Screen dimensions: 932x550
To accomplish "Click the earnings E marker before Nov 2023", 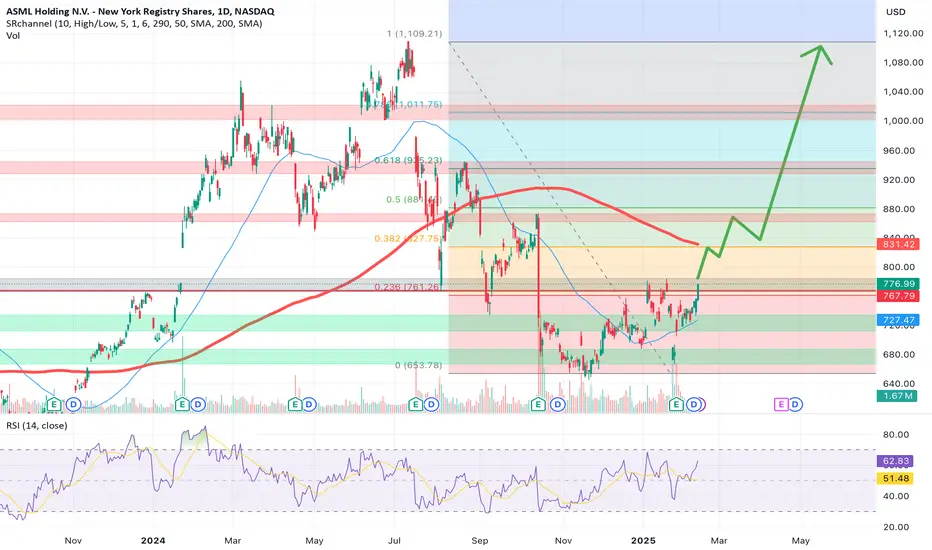I will tap(54, 405).
